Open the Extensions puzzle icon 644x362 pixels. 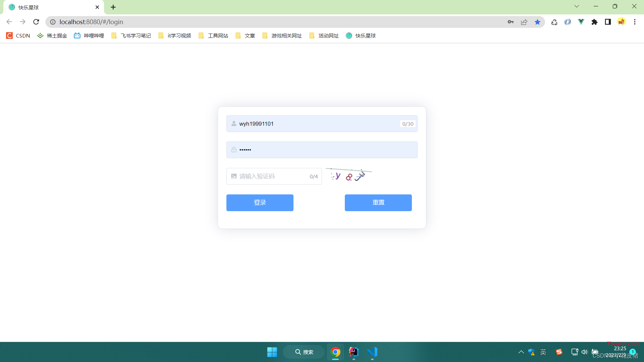click(x=594, y=22)
